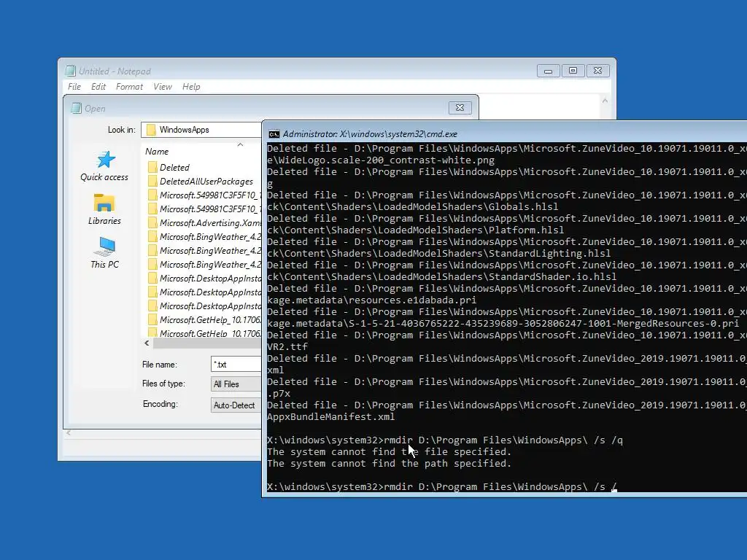Select the This PC icon

(x=104, y=246)
